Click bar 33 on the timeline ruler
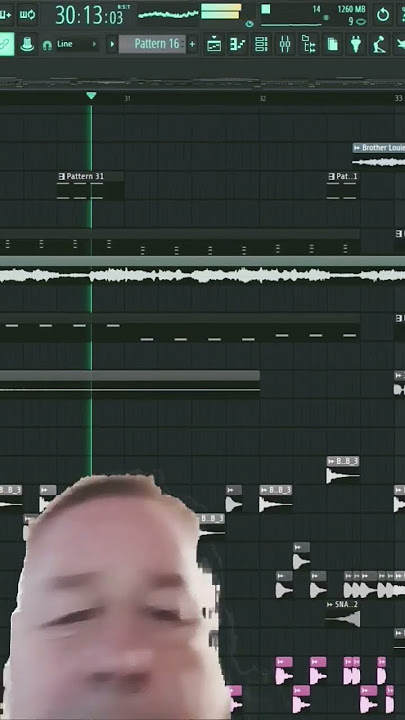The height and width of the screenshot is (720, 405). pyautogui.click(x=398, y=98)
